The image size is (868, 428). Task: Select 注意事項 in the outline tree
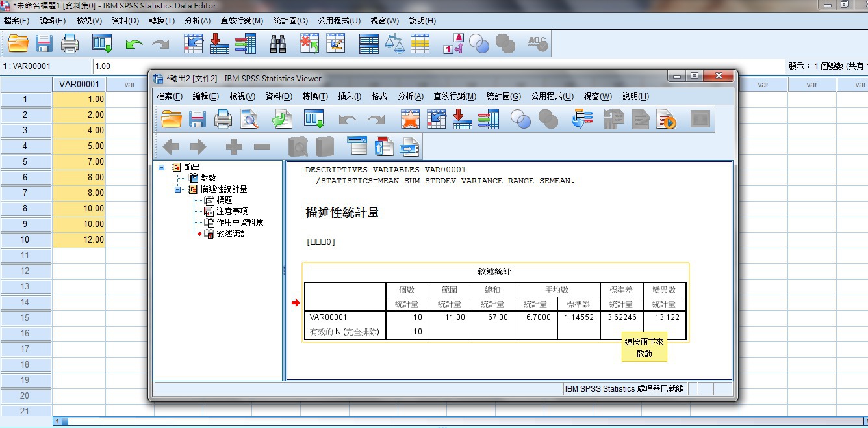(x=231, y=211)
